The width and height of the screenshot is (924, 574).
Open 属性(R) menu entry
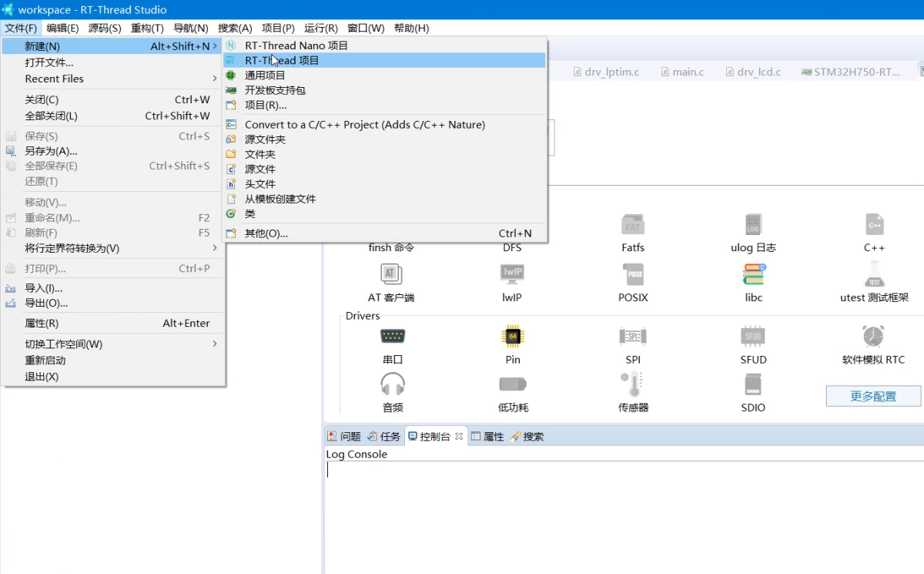pos(113,323)
